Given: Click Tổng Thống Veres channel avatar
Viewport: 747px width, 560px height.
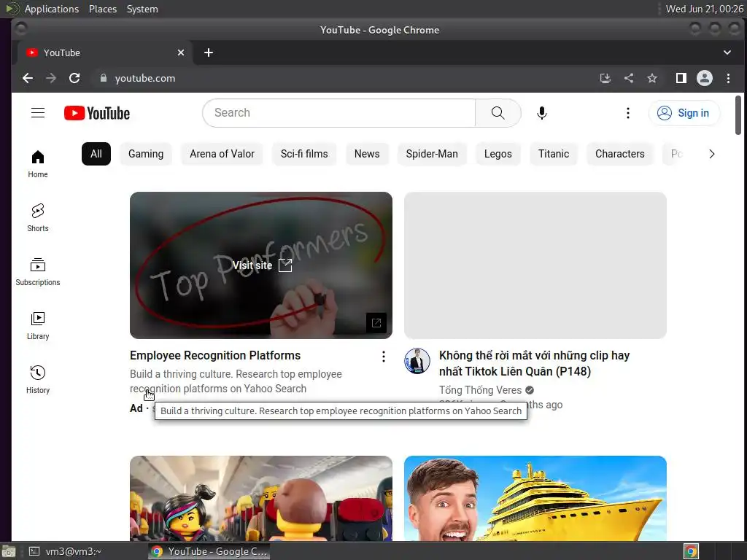Looking at the screenshot, I should coord(417,361).
